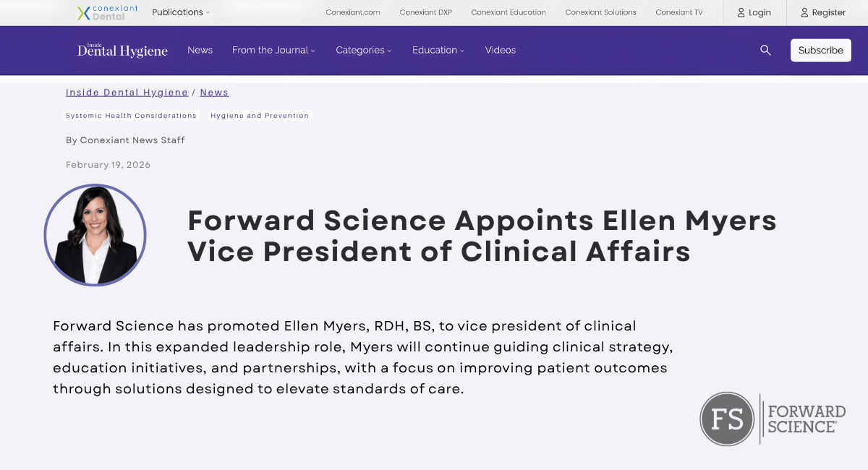Click the Register user icon
This screenshot has width=868, height=470.
[x=804, y=12]
